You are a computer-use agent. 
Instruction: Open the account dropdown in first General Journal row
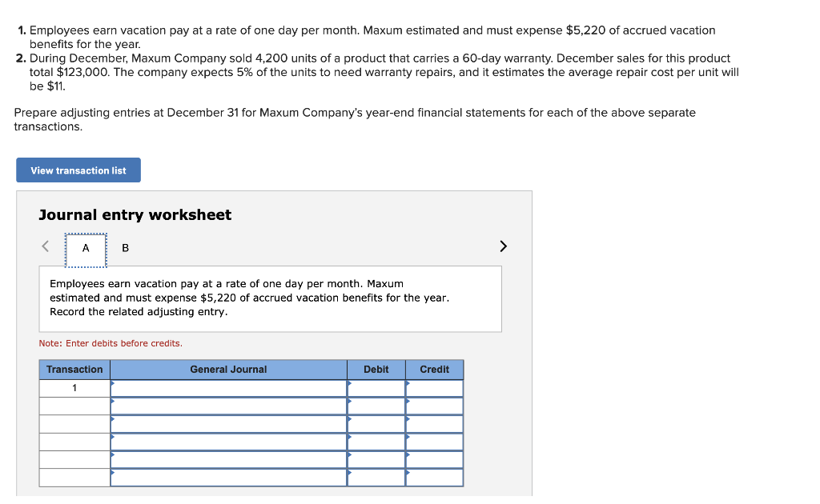click(228, 387)
